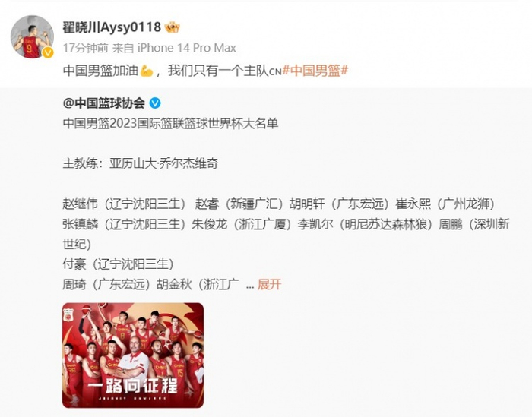Click the crown membership icon beside username
The height and width of the screenshot is (417, 532).
point(173,27)
